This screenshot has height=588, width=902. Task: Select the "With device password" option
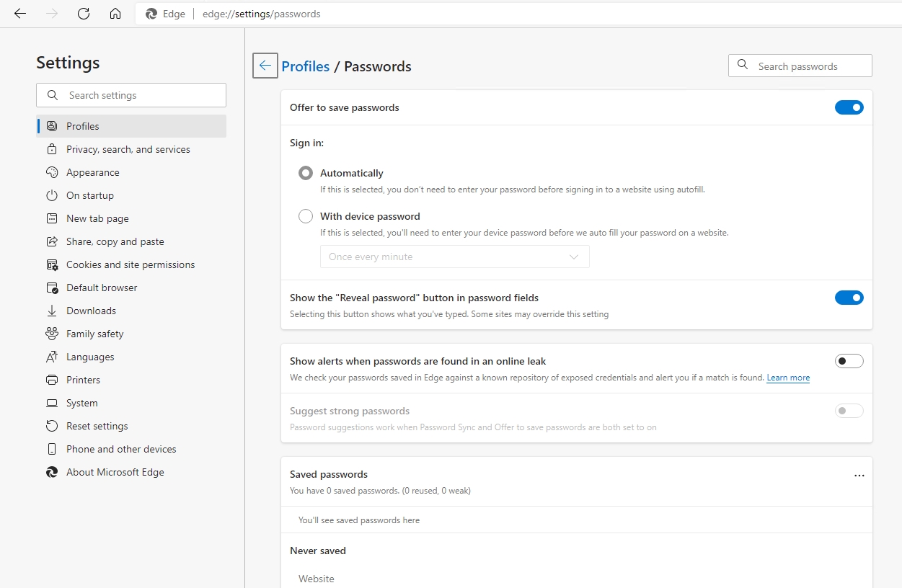[x=305, y=215]
